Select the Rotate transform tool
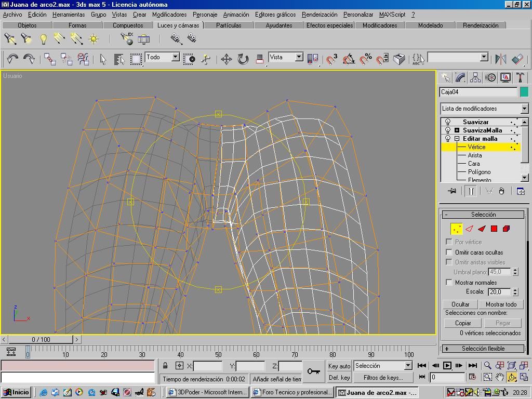This screenshot has width=532, height=399. tap(243, 59)
